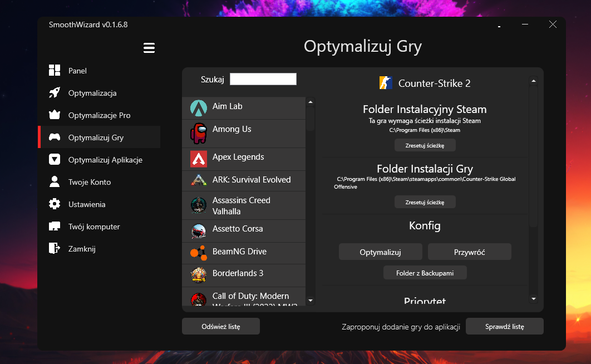
Task: Click the user icon for Twoje Konto
Action: pyautogui.click(x=55, y=182)
